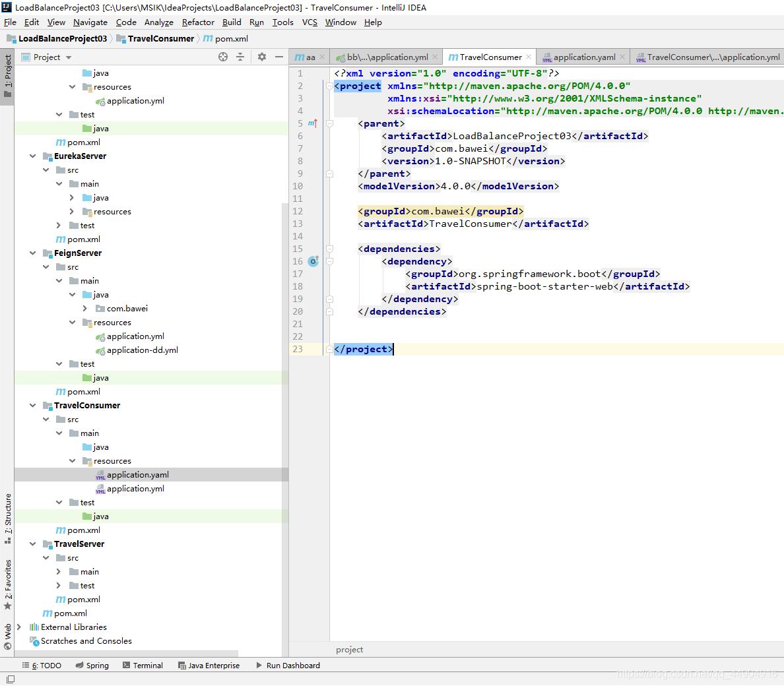The image size is (784, 686).
Task: Open the Terminal tool window
Action: click(x=143, y=665)
